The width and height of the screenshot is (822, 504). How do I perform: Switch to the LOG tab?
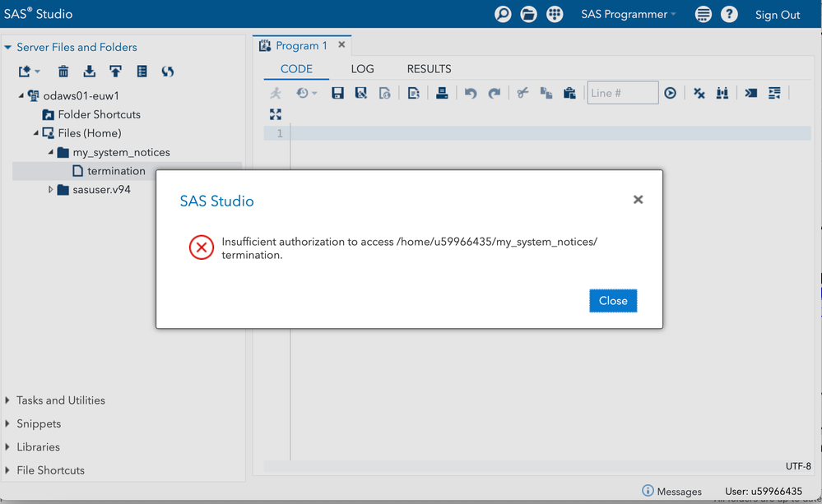coord(362,69)
